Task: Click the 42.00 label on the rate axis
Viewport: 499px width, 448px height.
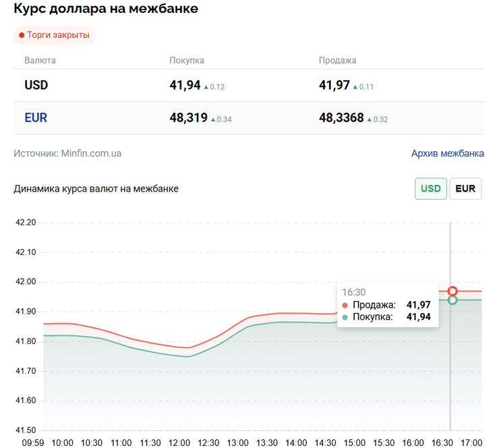Action: coord(25,282)
